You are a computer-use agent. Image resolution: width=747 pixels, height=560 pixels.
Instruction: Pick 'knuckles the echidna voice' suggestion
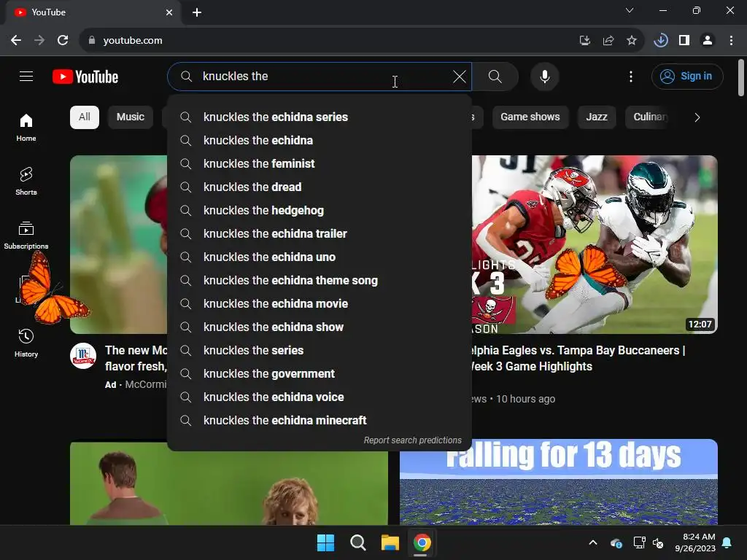[x=320, y=397]
